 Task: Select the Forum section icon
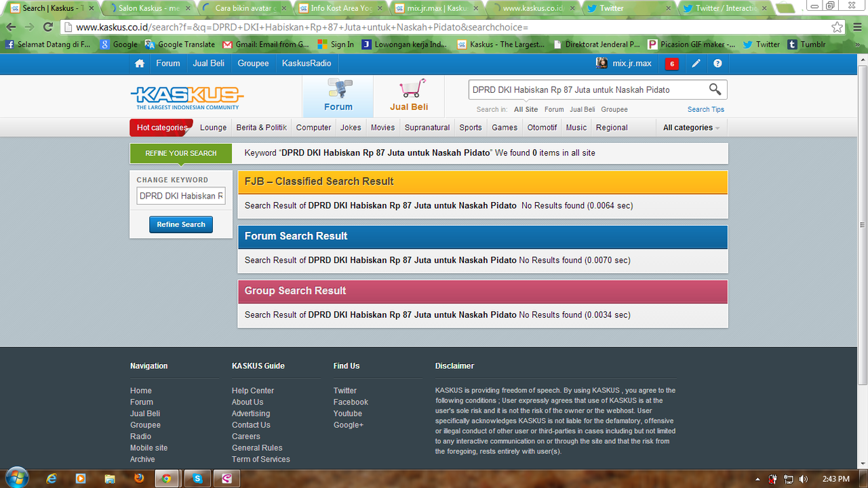338,96
